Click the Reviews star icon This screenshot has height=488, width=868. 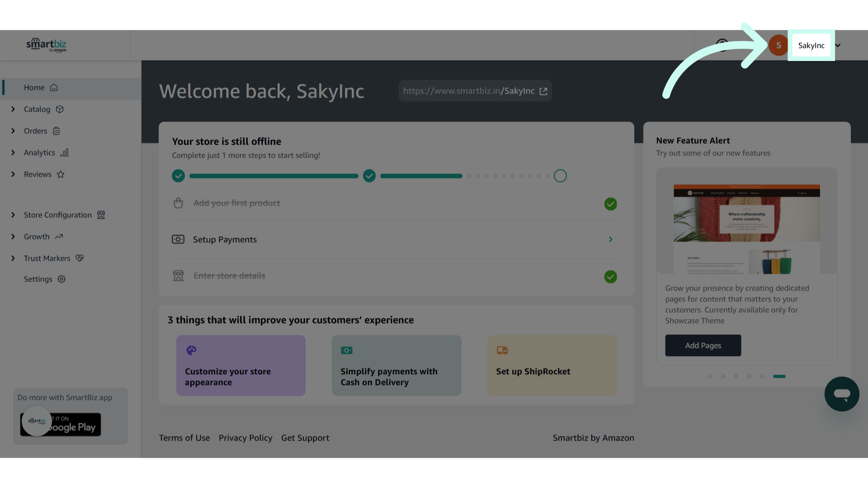point(61,174)
